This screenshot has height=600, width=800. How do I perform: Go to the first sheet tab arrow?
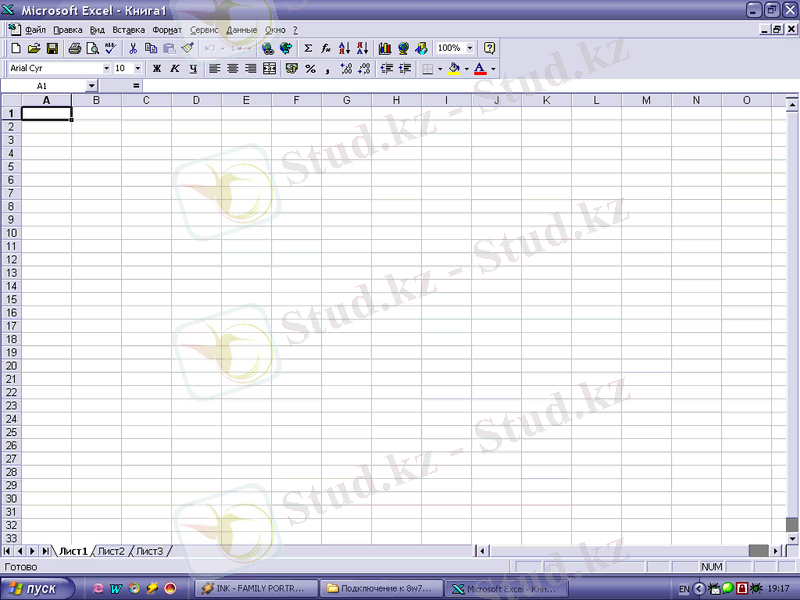(7, 551)
